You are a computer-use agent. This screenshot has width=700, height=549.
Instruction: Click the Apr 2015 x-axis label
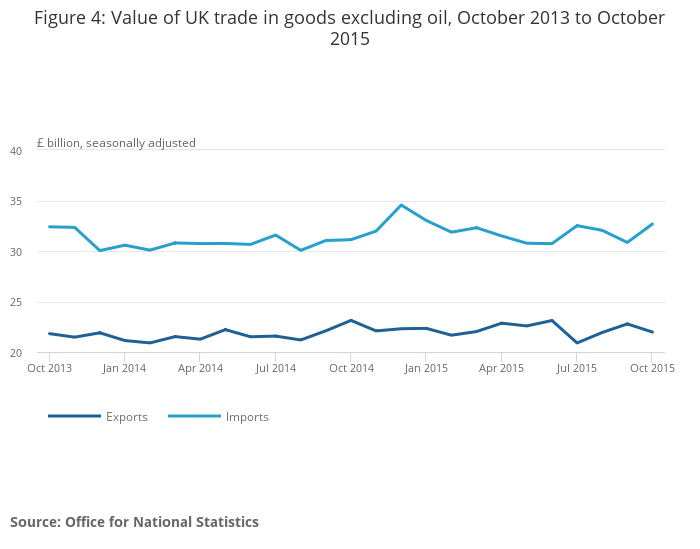point(502,368)
